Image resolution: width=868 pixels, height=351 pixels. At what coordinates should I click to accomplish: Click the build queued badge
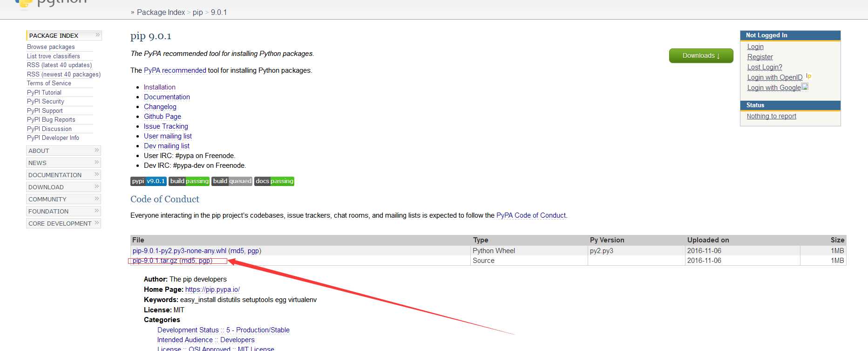232,181
